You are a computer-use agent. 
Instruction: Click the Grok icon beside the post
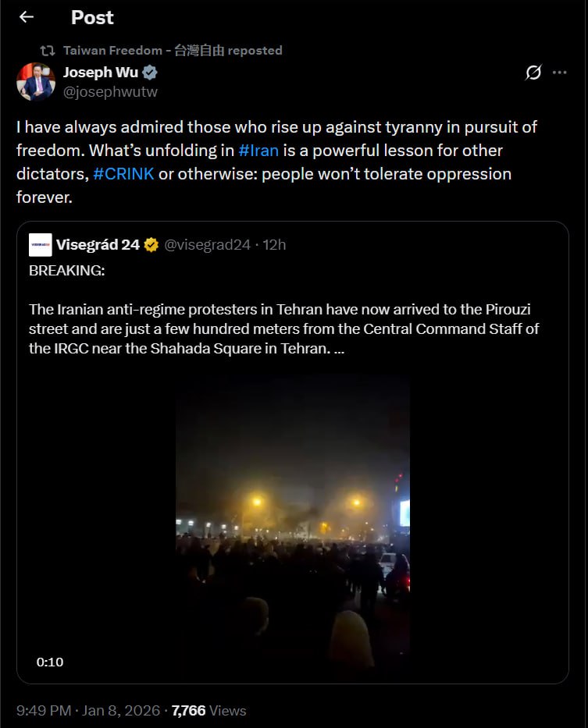click(533, 73)
